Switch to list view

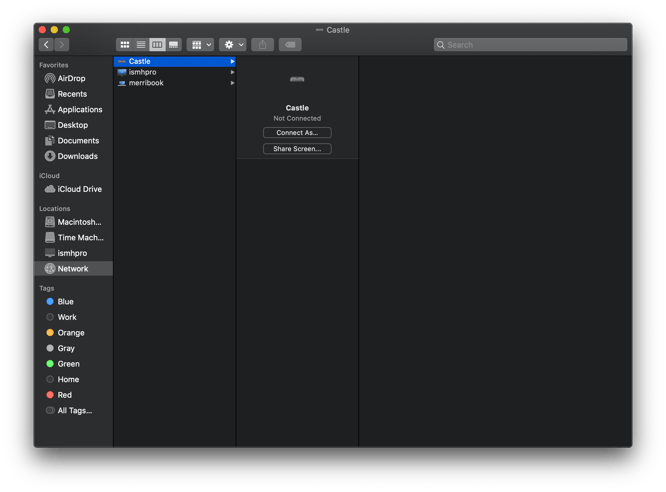pos(141,45)
